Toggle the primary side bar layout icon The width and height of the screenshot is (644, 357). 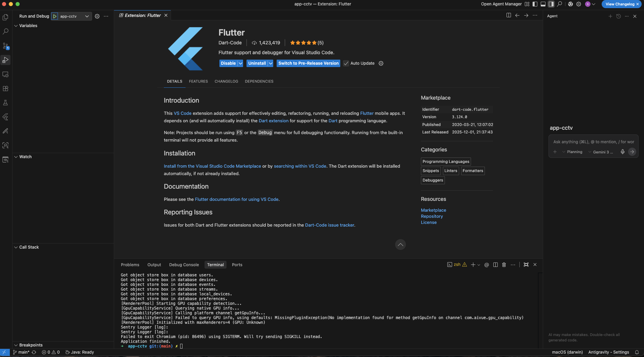click(535, 4)
